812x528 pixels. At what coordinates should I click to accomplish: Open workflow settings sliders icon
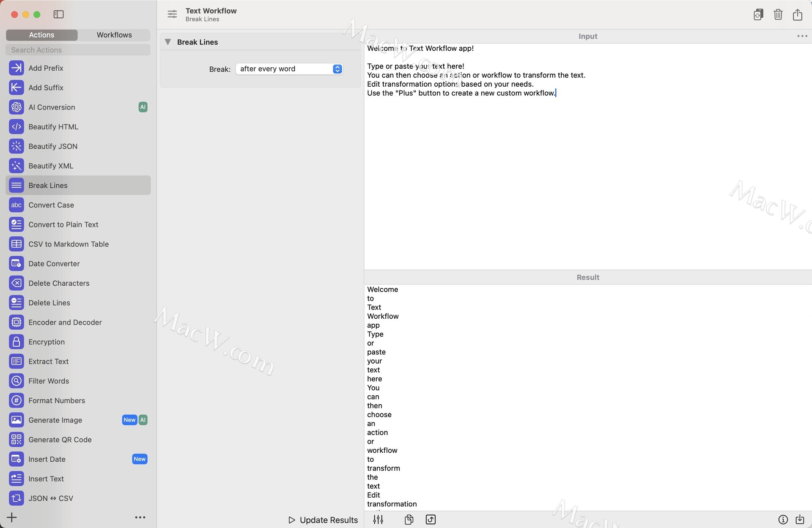(x=172, y=14)
